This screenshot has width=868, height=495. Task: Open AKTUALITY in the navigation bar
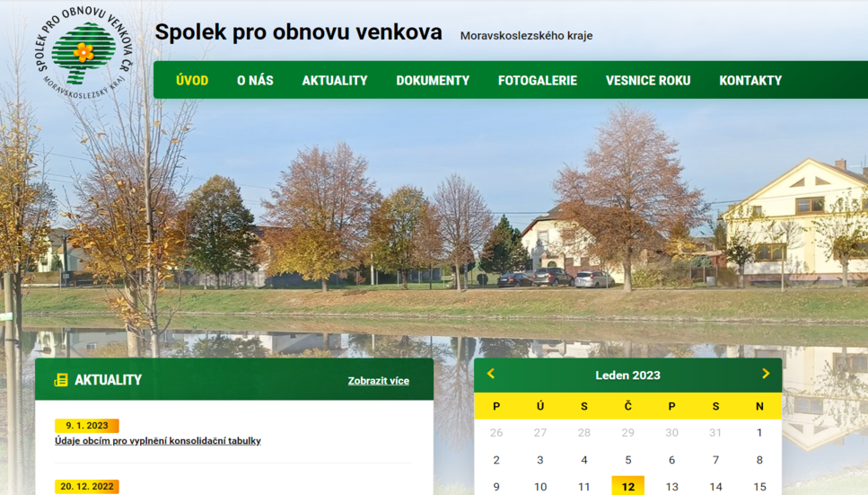click(335, 81)
